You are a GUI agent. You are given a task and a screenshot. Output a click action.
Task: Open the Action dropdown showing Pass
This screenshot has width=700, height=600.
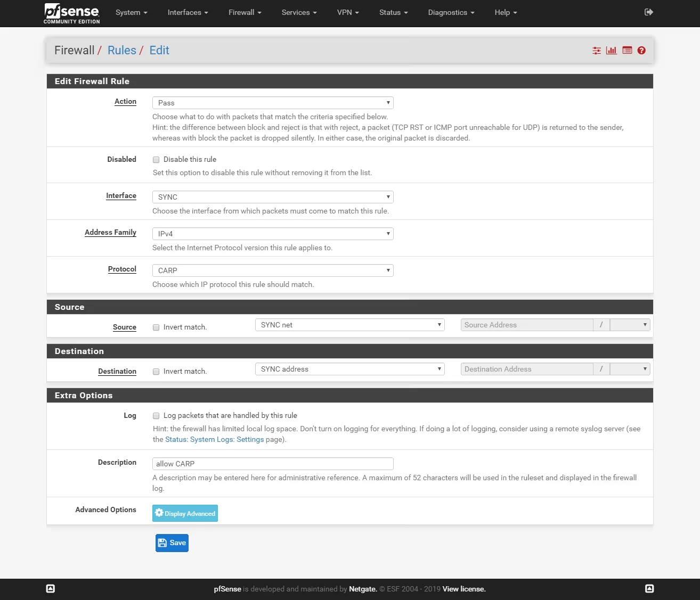pyautogui.click(x=272, y=102)
